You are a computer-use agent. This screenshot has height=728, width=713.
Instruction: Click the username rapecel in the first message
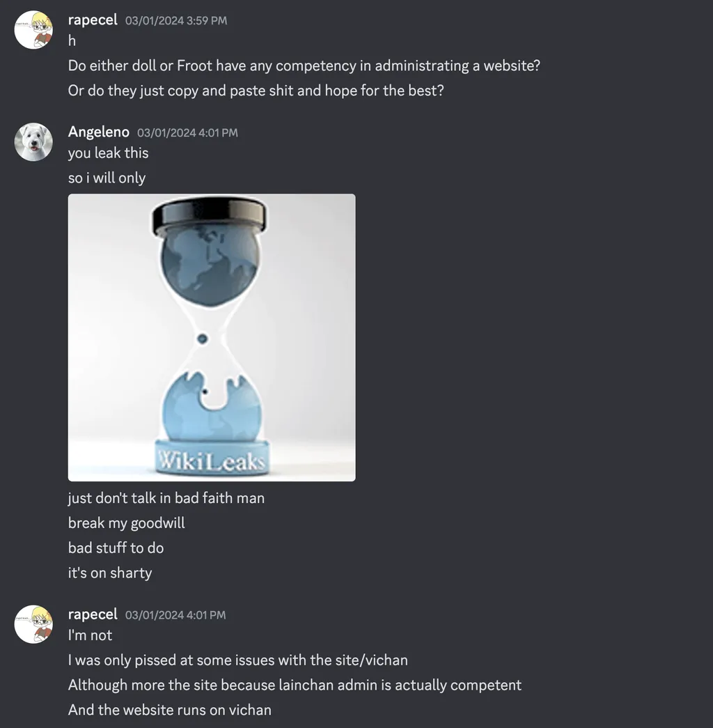pos(93,20)
